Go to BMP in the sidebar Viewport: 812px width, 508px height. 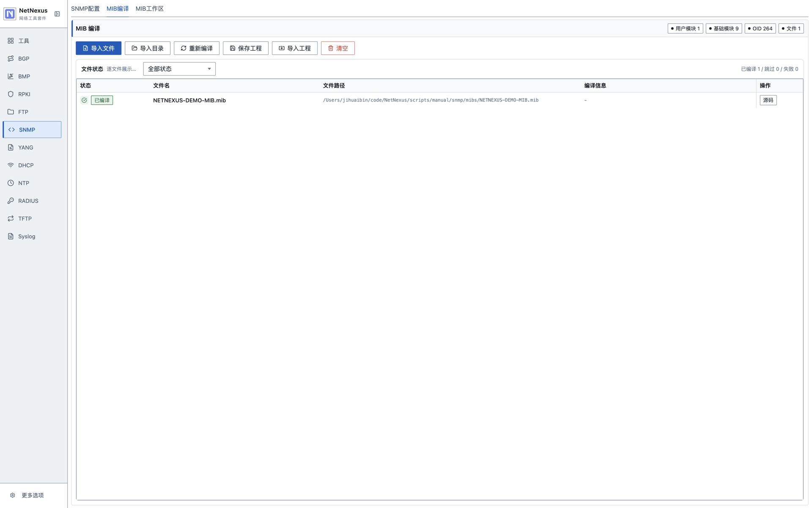pos(32,76)
